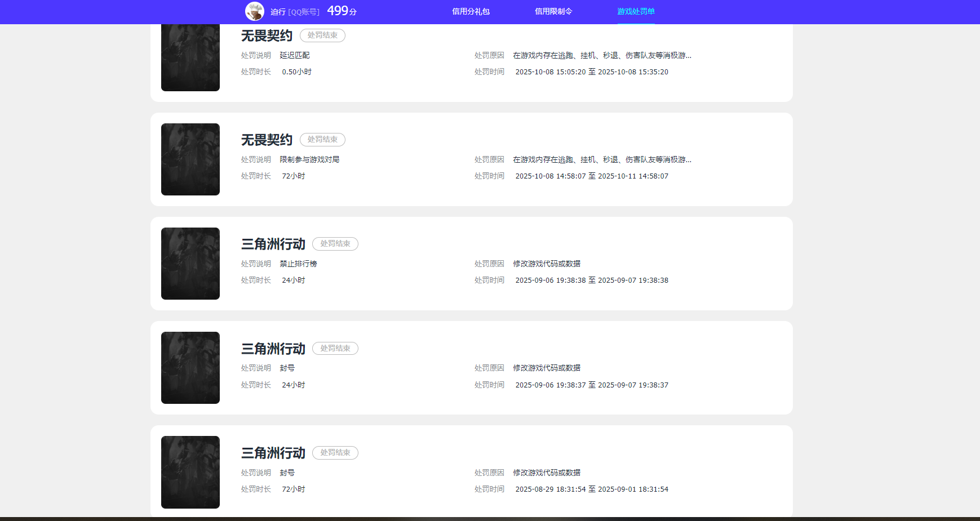Click 72小时 duration on 限制参与游戏对局 card
980x521 pixels.
tap(293, 176)
